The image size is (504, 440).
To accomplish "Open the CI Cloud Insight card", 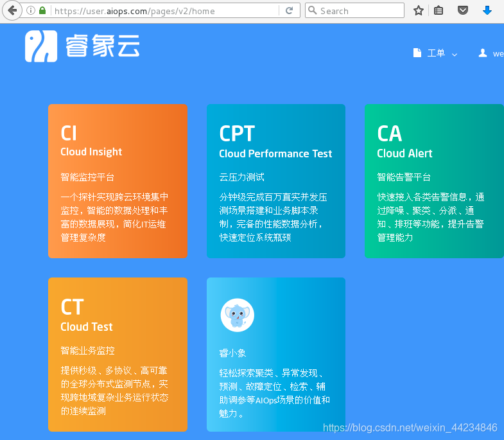I will point(117,181).
